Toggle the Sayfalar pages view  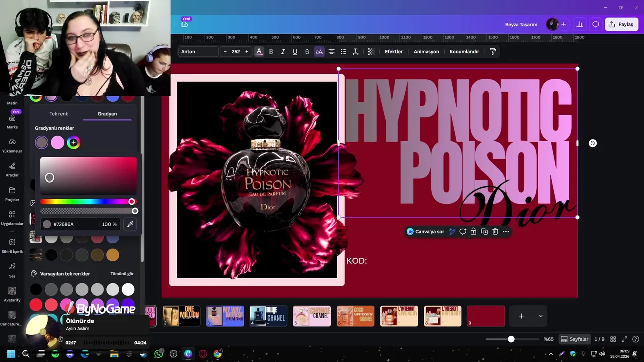click(575, 339)
